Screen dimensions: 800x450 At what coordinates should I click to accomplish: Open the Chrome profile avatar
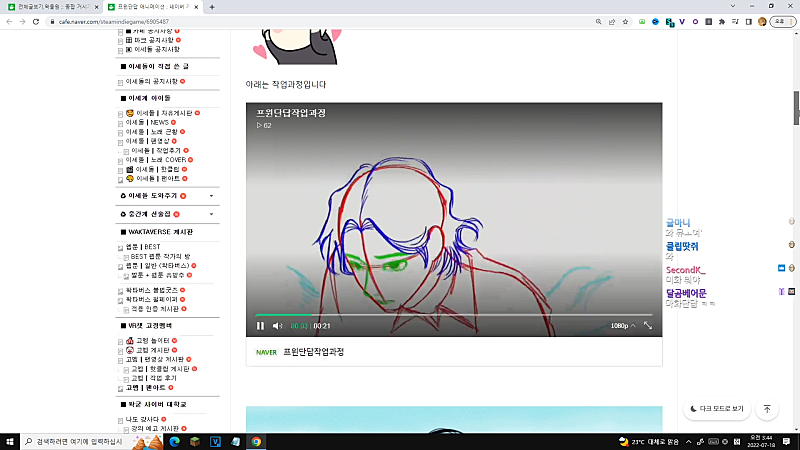[762, 22]
